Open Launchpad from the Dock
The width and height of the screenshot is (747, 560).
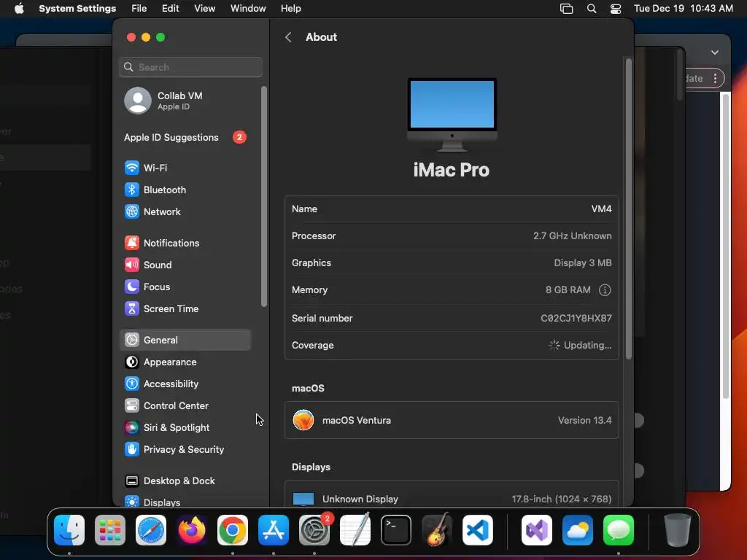coord(110,530)
